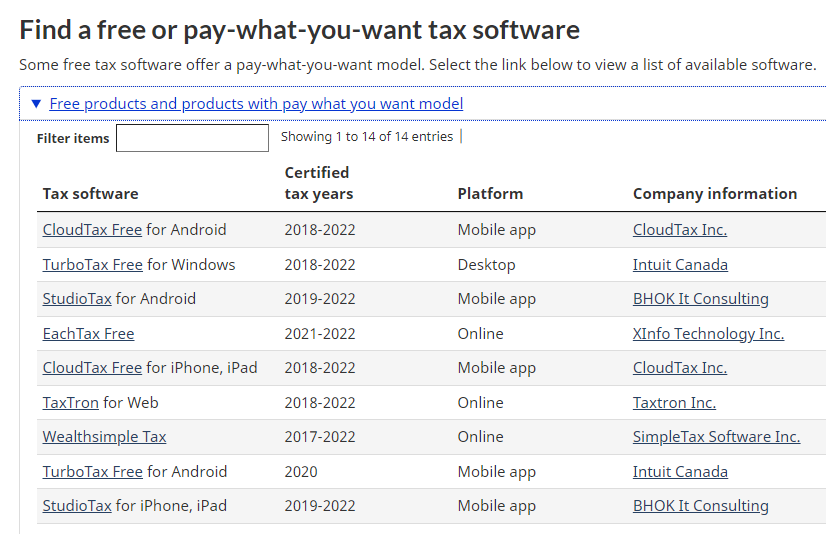
Task: Open TurboTax Free for Android link
Action: [93, 471]
